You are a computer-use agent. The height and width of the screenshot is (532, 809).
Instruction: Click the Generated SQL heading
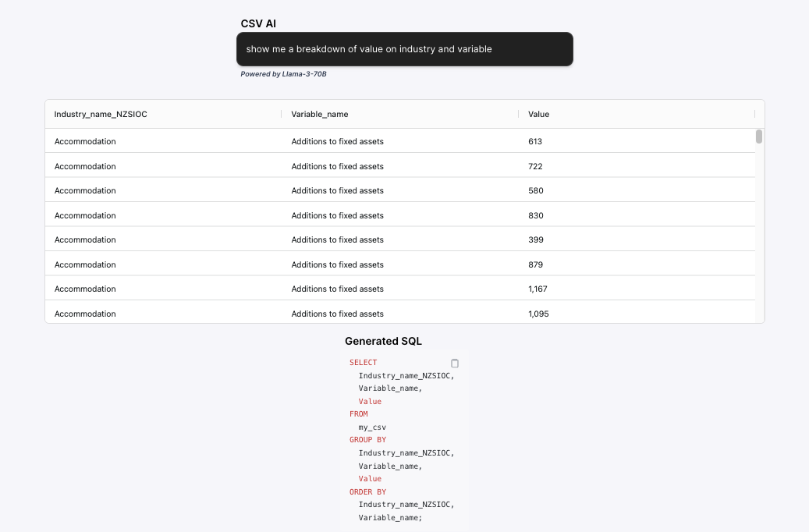tap(383, 341)
